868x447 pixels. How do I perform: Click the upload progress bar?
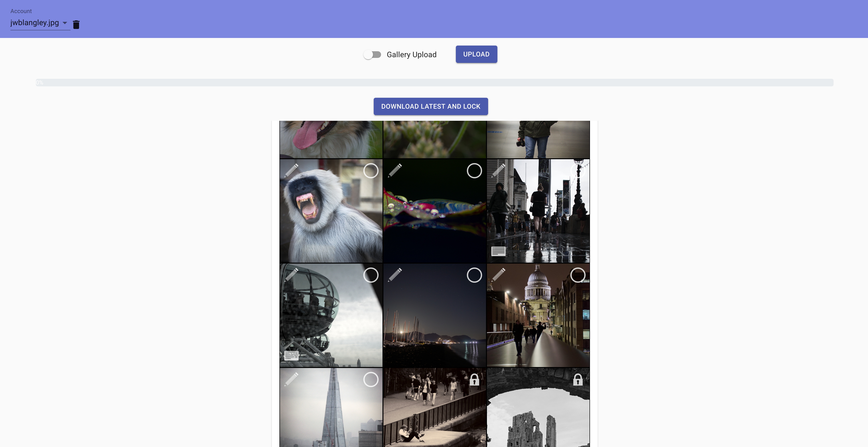[434, 83]
